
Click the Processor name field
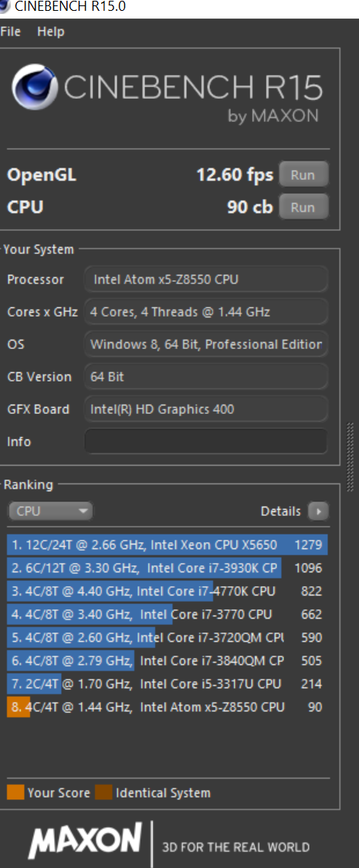[x=206, y=279]
